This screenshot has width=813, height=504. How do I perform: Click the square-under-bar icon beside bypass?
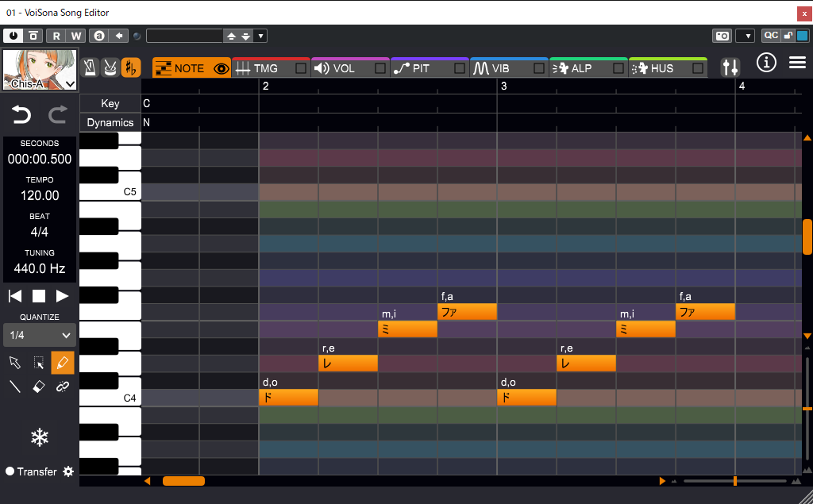pos(33,36)
